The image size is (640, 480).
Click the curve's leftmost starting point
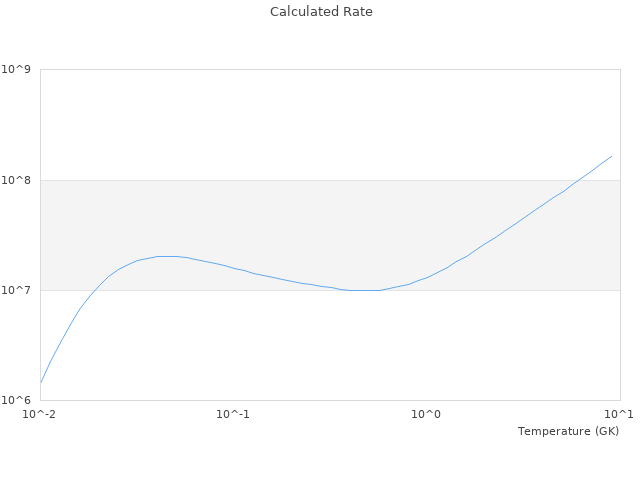[x=41, y=383]
